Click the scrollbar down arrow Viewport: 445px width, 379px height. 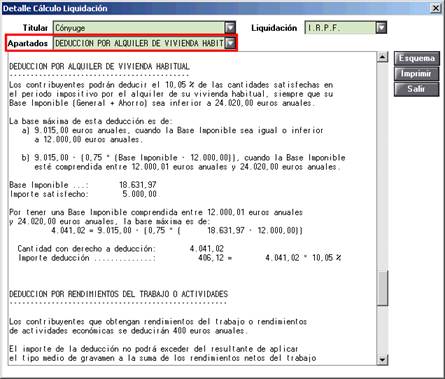point(383,360)
